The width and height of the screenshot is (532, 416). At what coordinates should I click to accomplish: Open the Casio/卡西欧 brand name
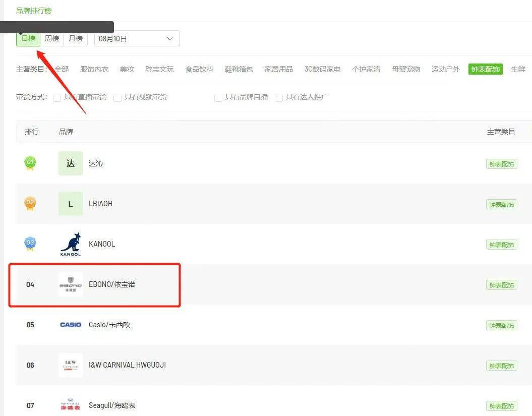pyautogui.click(x=109, y=325)
